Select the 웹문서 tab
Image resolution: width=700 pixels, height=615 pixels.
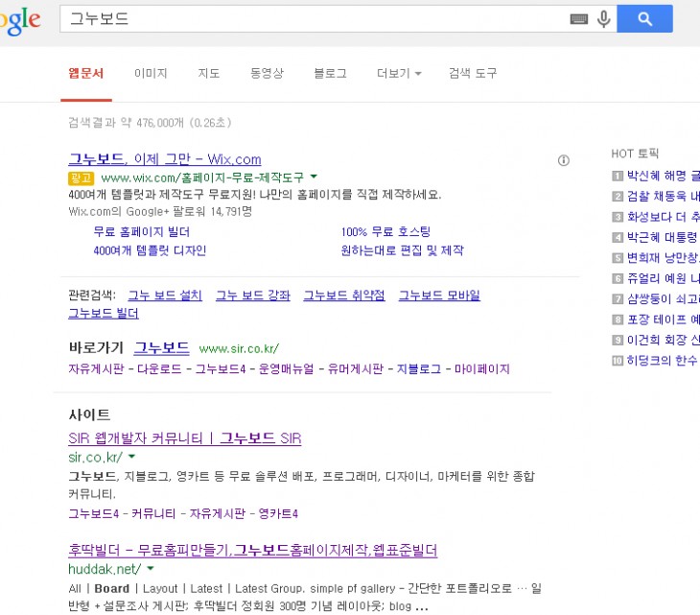tap(86, 73)
